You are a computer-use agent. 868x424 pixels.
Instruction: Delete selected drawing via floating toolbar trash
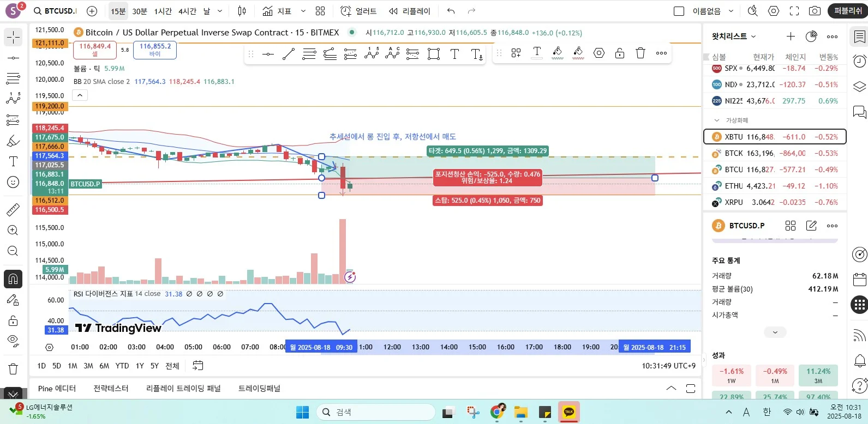[x=640, y=53]
